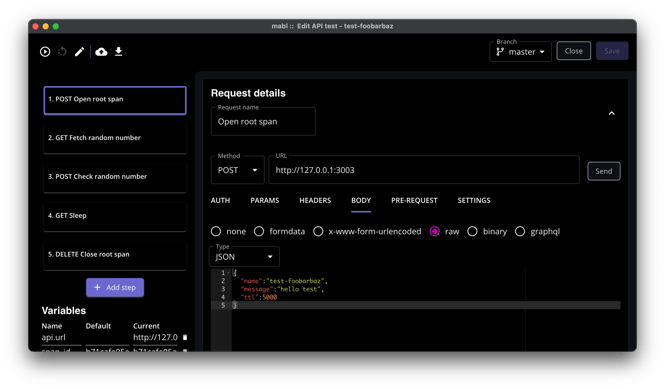Open the PRE-REQUEST tab
The height and width of the screenshot is (389, 665).
coord(414,200)
